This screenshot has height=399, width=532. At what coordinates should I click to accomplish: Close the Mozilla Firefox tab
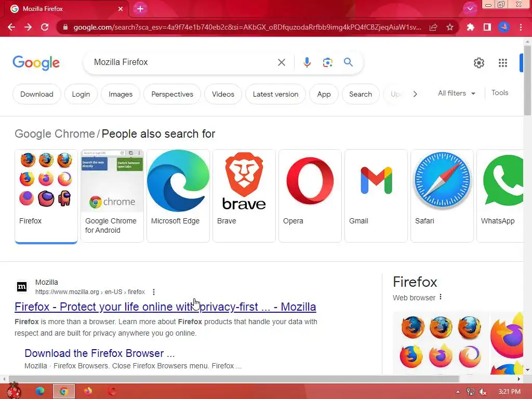(x=121, y=9)
